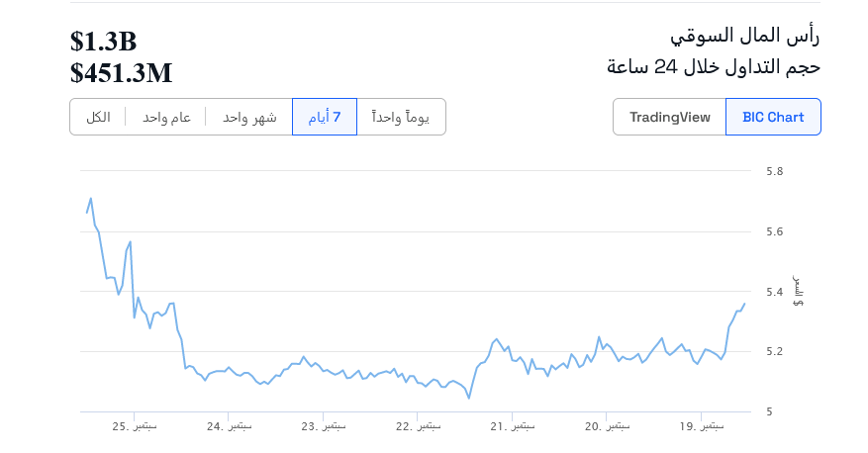Select the شهر واحد one-month range
The width and height of the screenshot is (868, 453).
[249, 117]
